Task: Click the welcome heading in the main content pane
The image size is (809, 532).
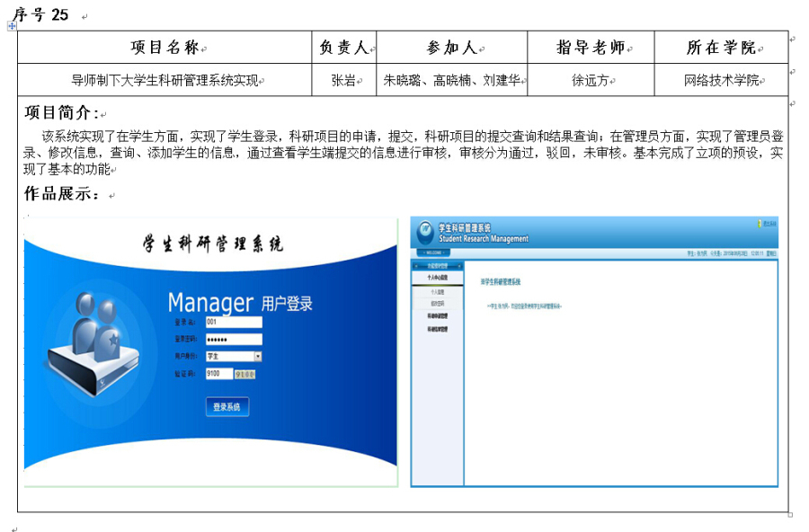Action: click(x=501, y=282)
